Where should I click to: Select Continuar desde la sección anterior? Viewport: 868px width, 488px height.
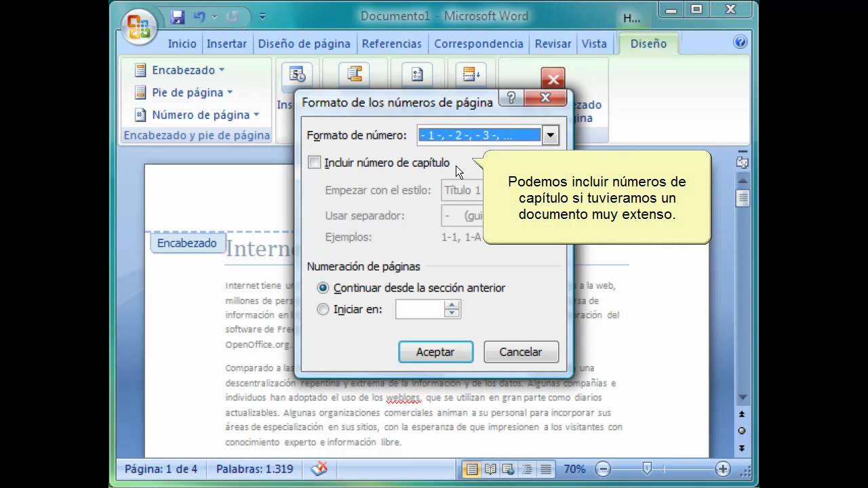323,287
